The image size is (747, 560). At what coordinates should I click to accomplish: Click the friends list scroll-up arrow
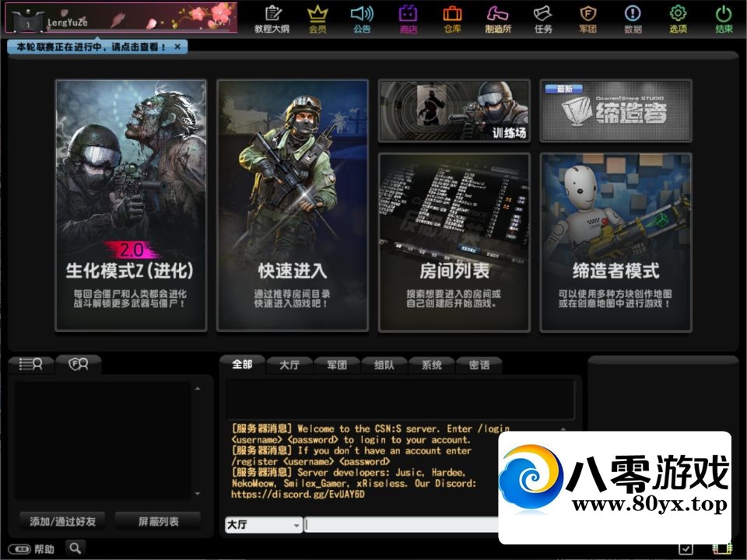click(198, 389)
